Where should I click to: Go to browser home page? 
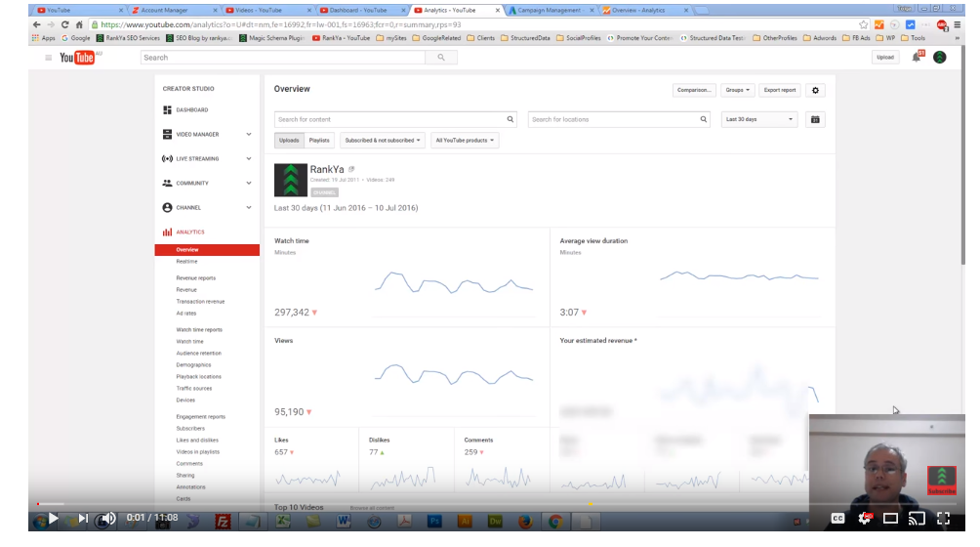click(x=79, y=24)
